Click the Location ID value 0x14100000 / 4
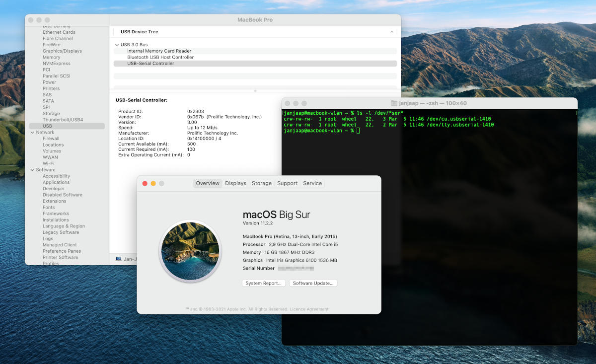The width and height of the screenshot is (596, 364). tap(204, 139)
